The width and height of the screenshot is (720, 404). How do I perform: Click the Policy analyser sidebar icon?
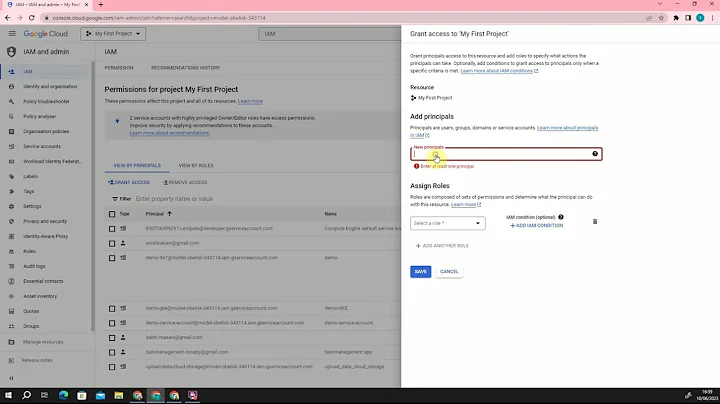11,117
